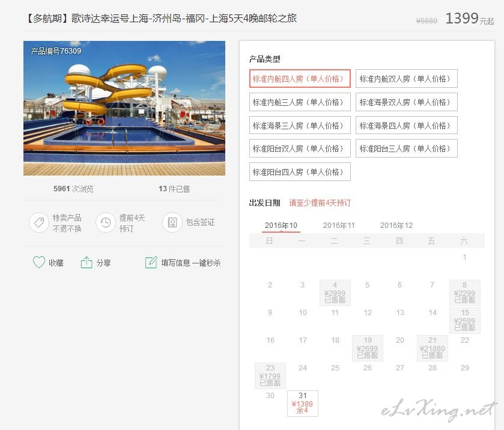
Task: Select 标准海景四人房 room type
Action: point(406,125)
